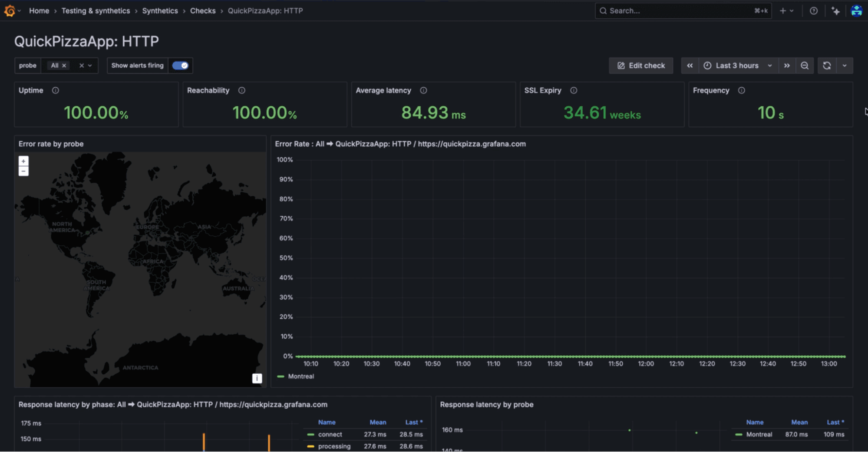Open the user profile avatar

tap(857, 11)
